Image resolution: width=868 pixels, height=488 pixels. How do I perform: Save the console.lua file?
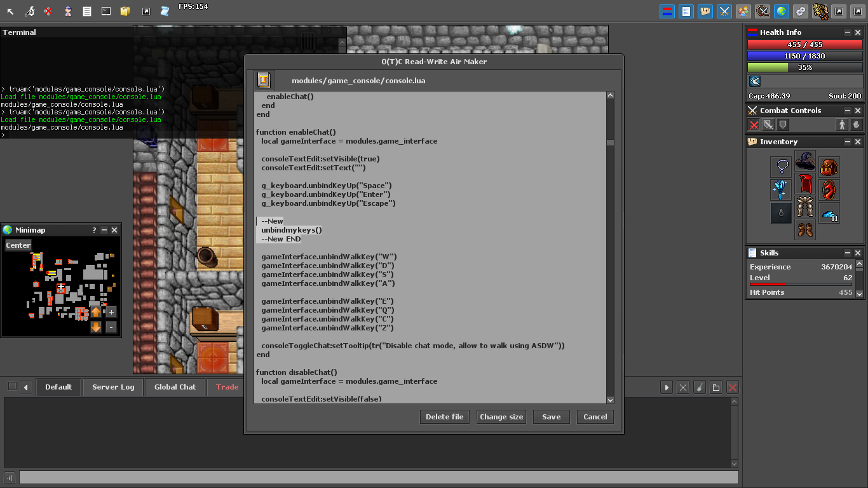point(551,417)
